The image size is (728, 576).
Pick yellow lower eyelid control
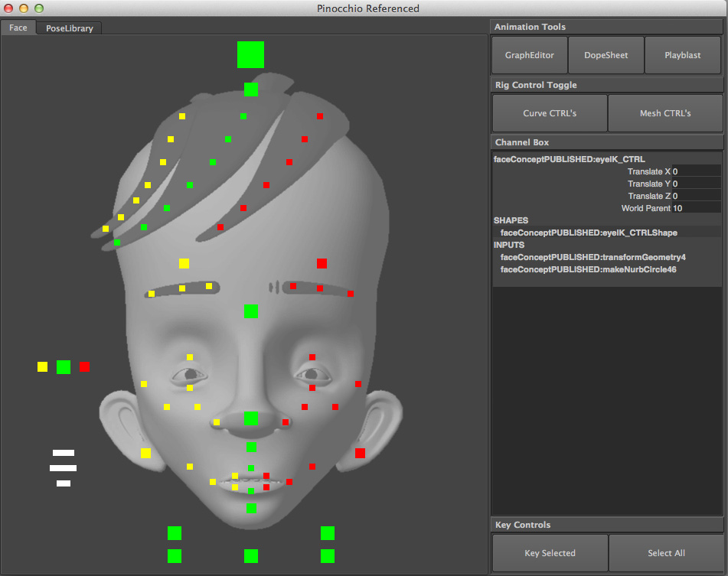pos(190,388)
